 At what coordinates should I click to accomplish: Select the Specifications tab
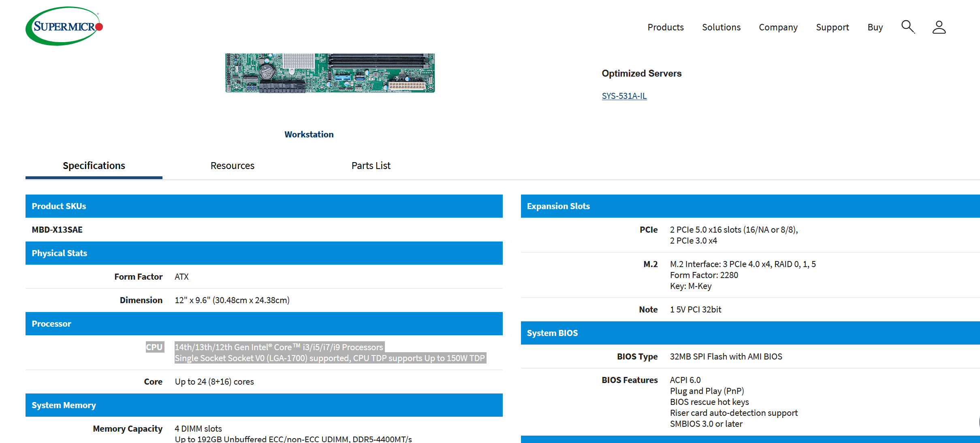tap(94, 166)
